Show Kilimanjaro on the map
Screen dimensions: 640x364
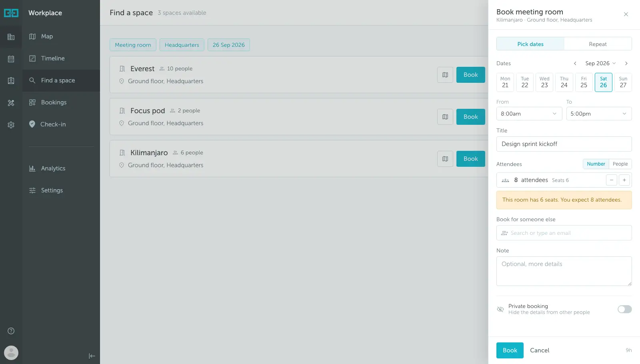445,159
